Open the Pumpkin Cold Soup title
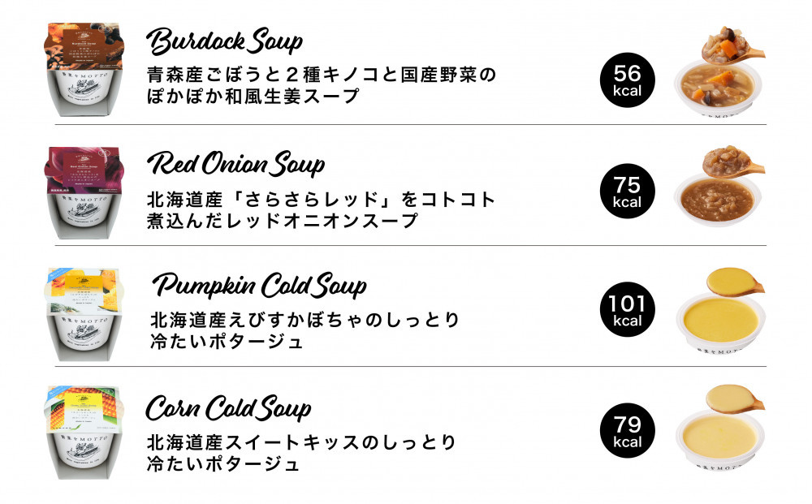Screen dimensions: 812x504 tap(260, 286)
